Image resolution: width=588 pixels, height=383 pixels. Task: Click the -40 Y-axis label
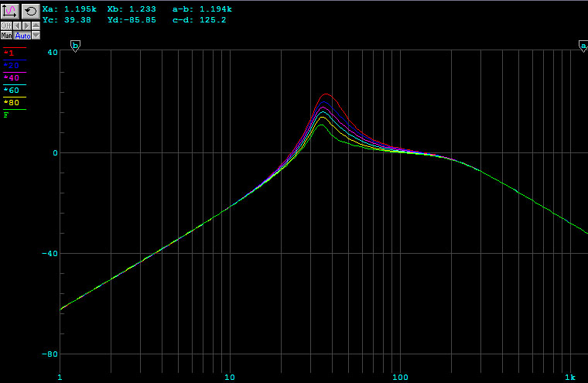point(50,254)
